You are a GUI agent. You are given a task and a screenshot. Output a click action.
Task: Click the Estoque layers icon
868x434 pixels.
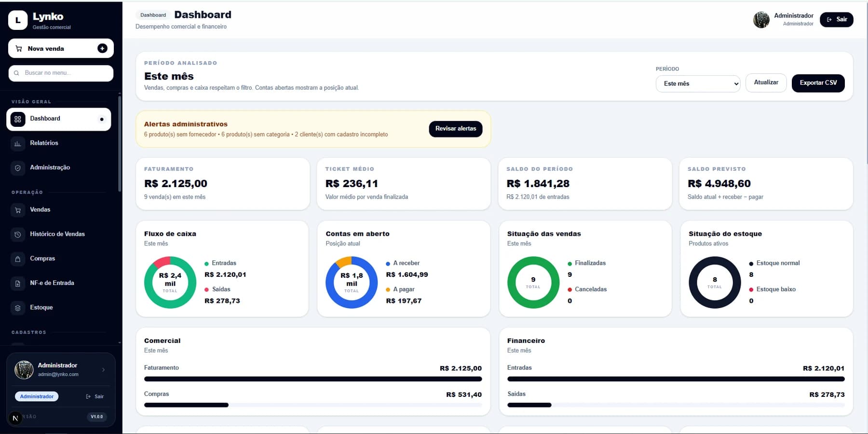(18, 308)
